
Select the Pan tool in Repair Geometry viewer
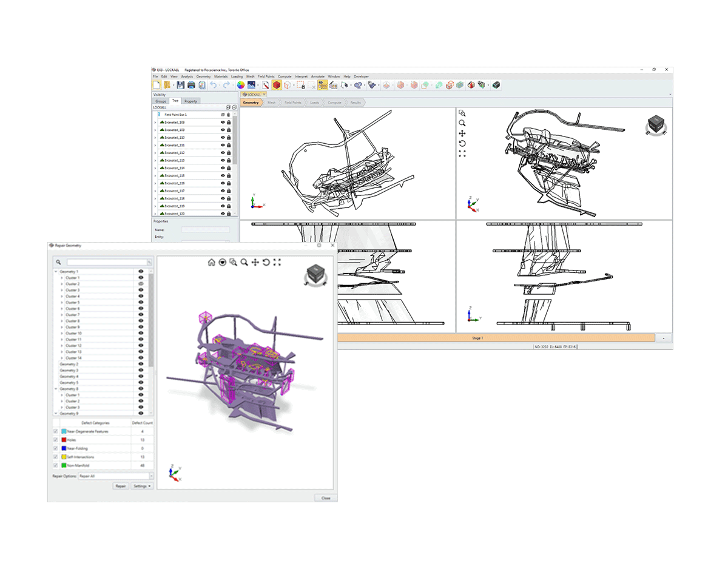coord(255,262)
